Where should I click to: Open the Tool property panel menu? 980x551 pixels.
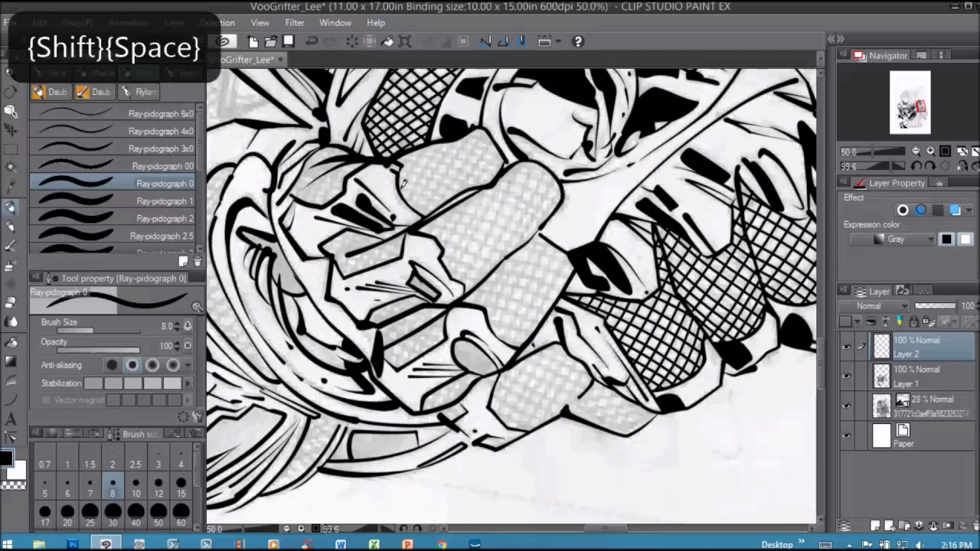click(x=35, y=276)
